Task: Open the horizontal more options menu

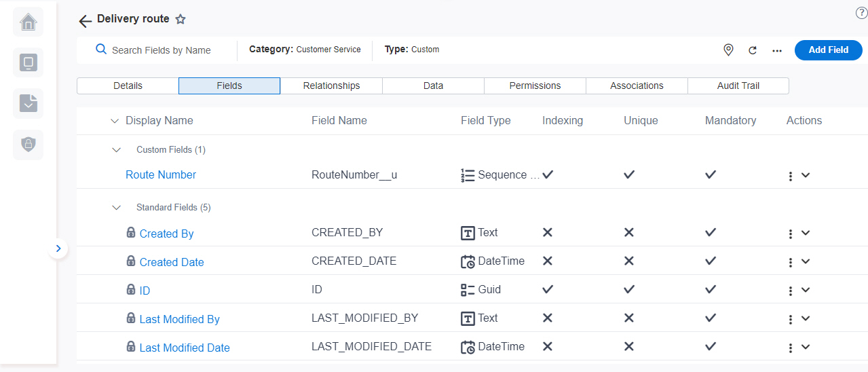Action: pos(777,50)
